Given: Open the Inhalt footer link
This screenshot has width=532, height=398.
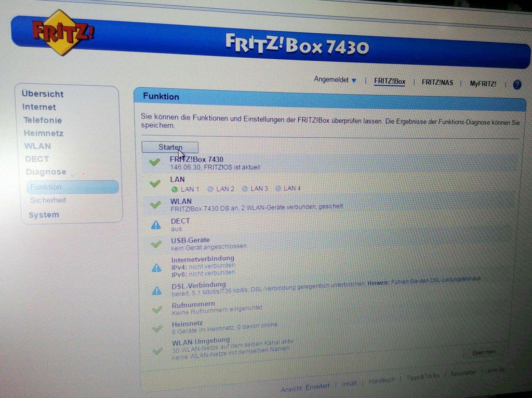Looking at the screenshot, I should [349, 383].
